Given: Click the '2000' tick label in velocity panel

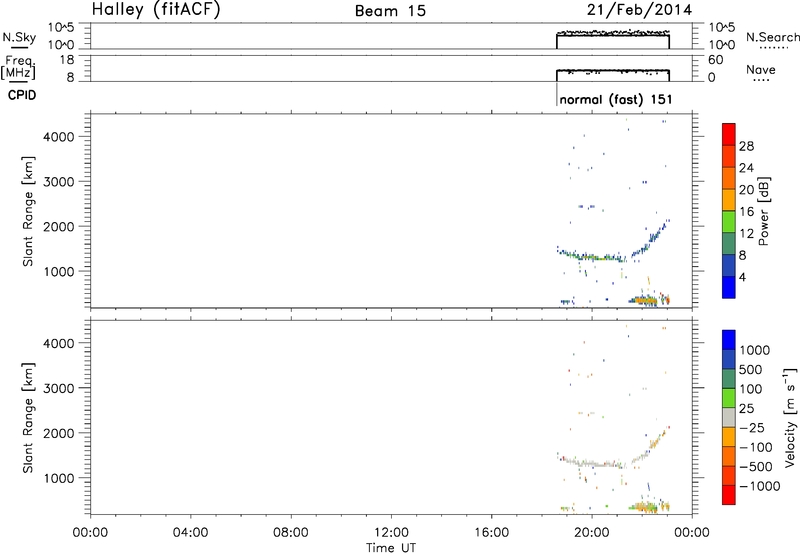Looking at the screenshot, I should [59, 433].
